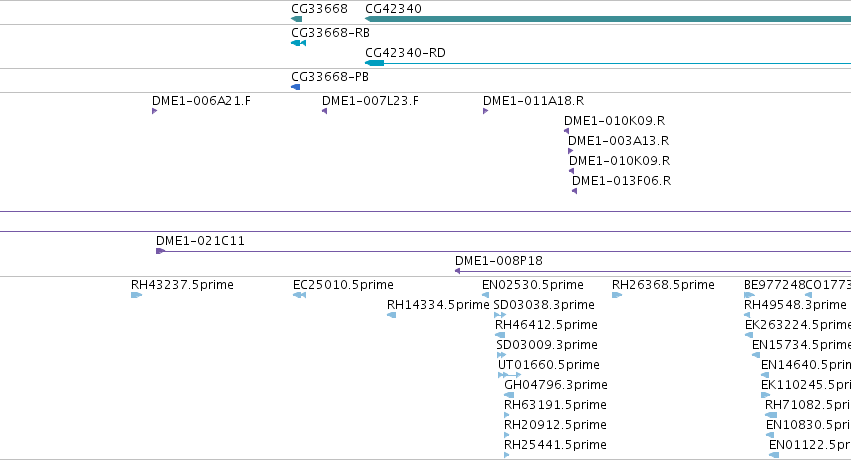Open the SD03038.3prime EST label

(x=544, y=305)
